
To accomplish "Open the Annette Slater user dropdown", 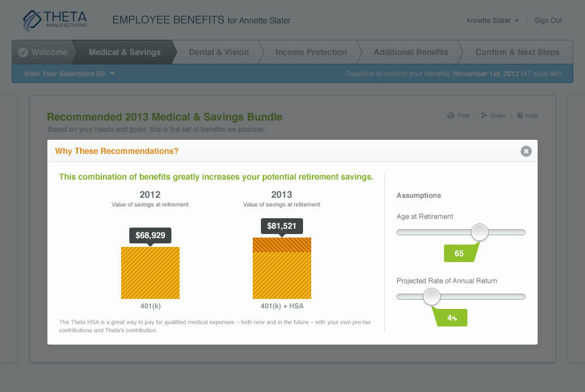I will tap(492, 20).
